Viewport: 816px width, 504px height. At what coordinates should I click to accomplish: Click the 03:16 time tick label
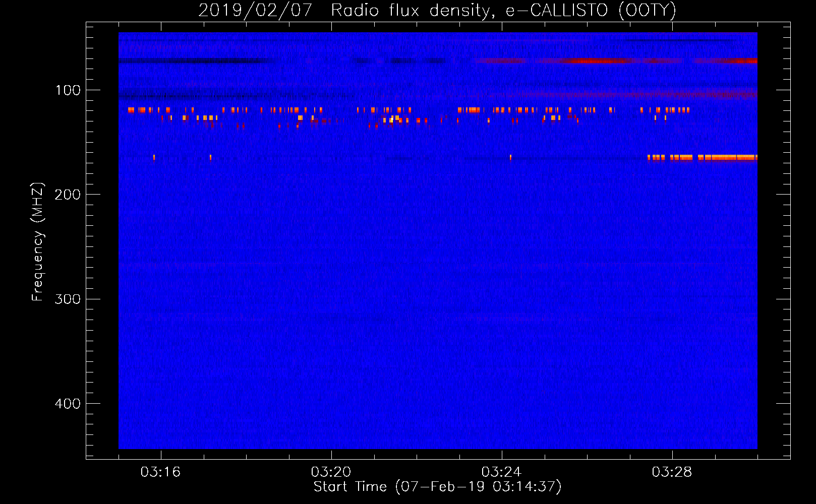click(160, 472)
